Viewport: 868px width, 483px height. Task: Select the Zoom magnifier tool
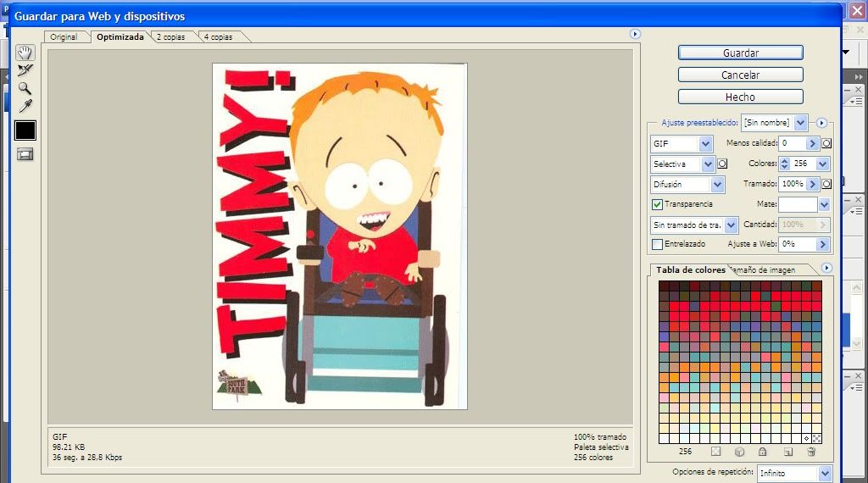click(x=25, y=88)
